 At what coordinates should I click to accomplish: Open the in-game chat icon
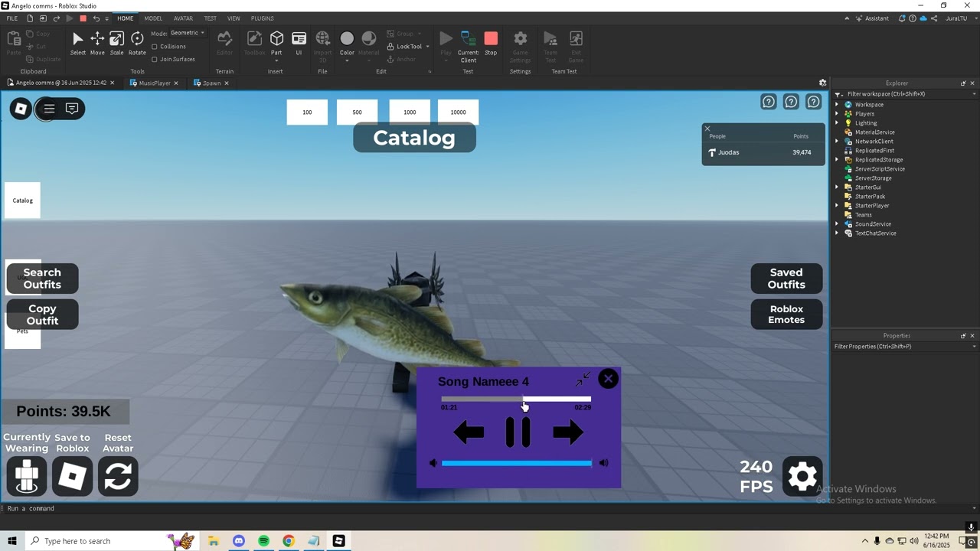click(x=72, y=109)
